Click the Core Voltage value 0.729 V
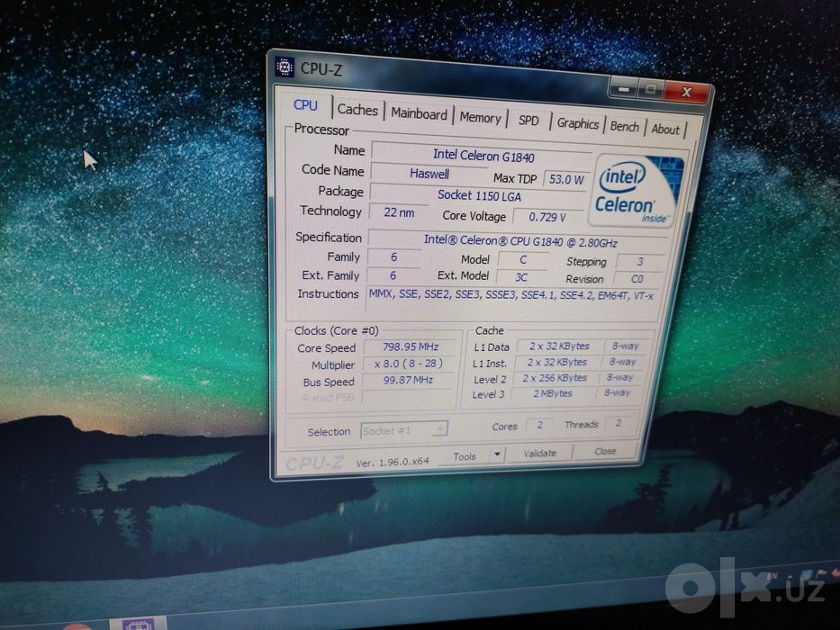The height and width of the screenshot is (630, 840). (547, 217)
